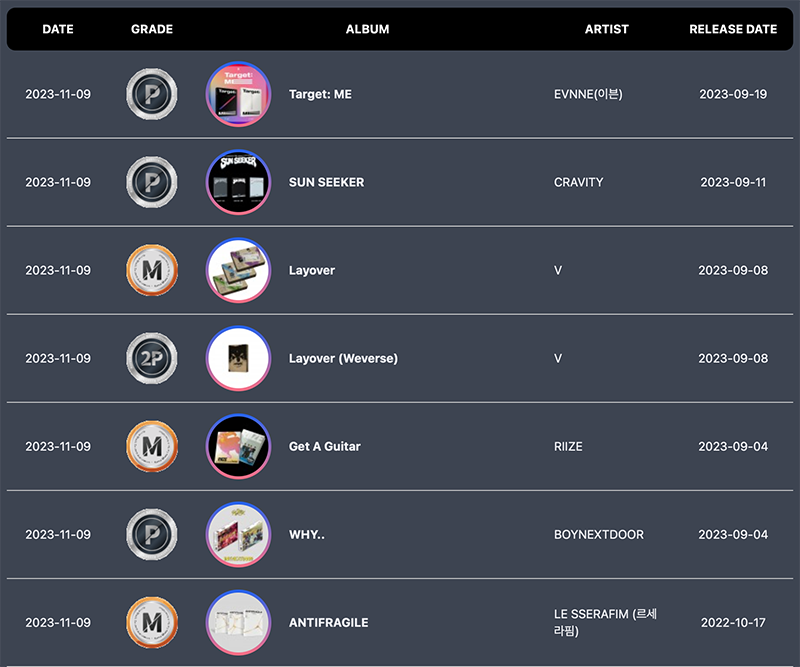Open the WHY.. album title link
Viewport: 800px width, 667px height.
(307, 534)
